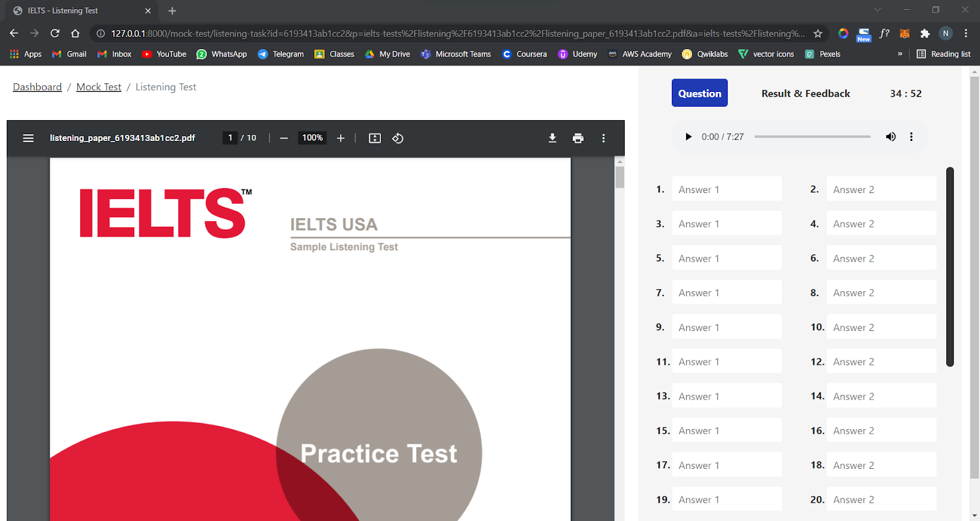Click the answer field for question 1
Viewport: 980px width, 521px height.
(x=726, y=189)
